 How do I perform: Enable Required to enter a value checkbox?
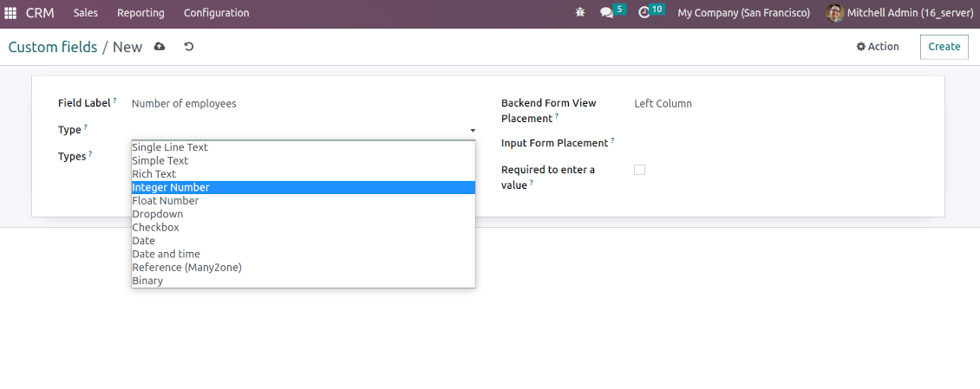point(639,170)
